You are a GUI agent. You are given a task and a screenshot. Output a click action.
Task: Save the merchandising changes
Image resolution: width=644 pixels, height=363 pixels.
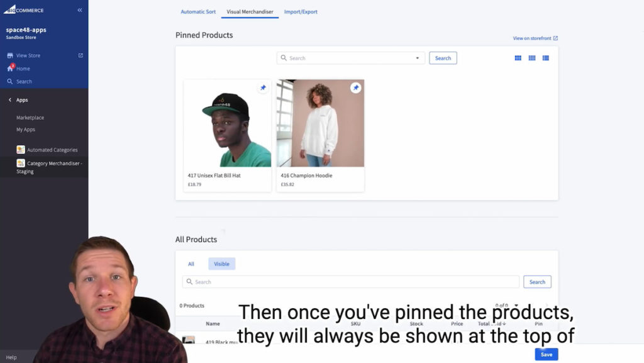click(x=547, y=354)
